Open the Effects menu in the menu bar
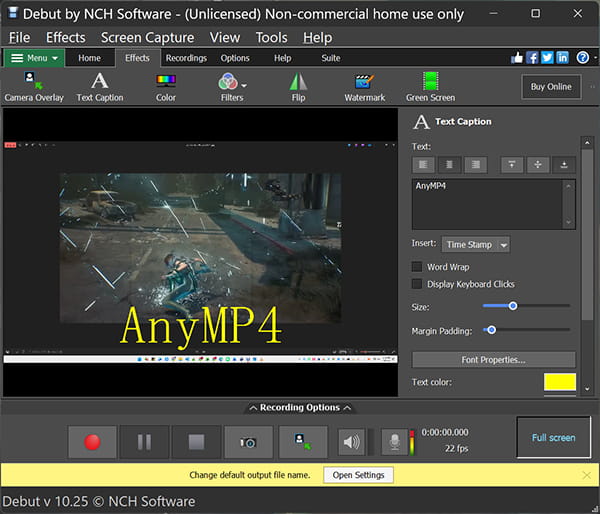The height and width of the screenshot is (514, 600). pos(66,38)
